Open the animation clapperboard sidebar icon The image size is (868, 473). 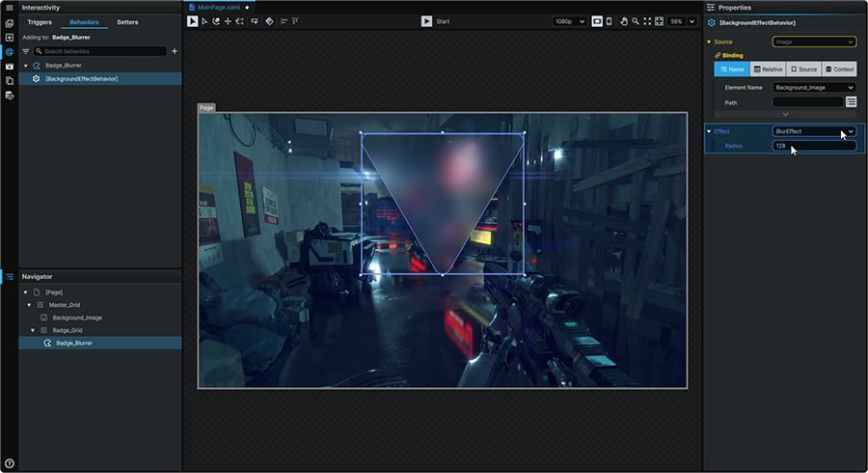coord(10,67)
